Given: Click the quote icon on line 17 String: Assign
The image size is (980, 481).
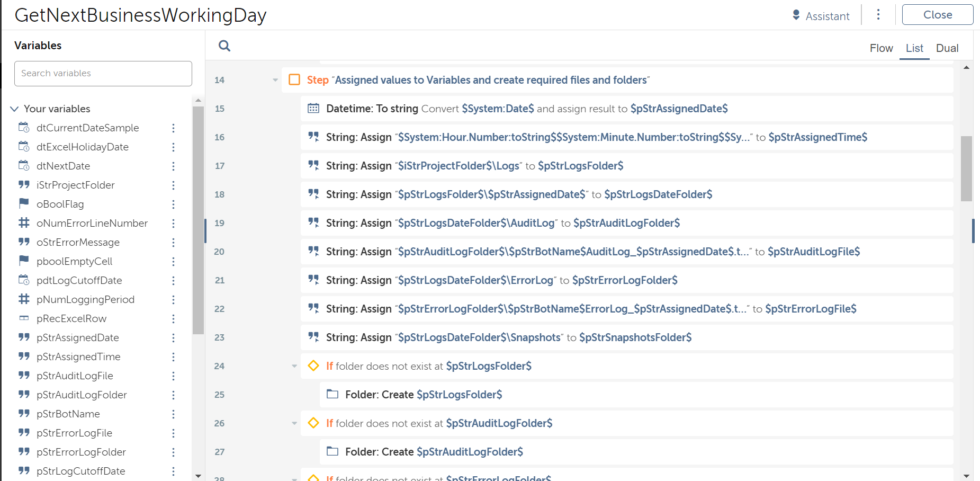Looking at the screenshot, I should [313, 165].
